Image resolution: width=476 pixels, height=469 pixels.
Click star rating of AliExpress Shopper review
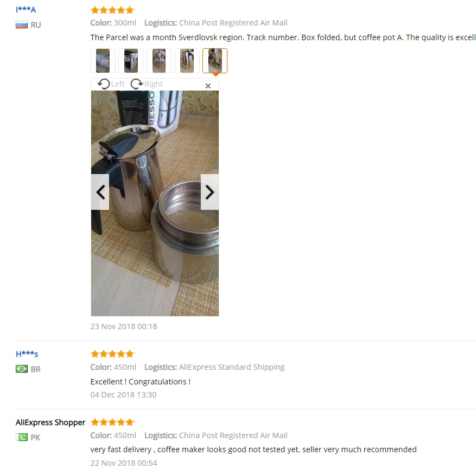tap(113, 422)
